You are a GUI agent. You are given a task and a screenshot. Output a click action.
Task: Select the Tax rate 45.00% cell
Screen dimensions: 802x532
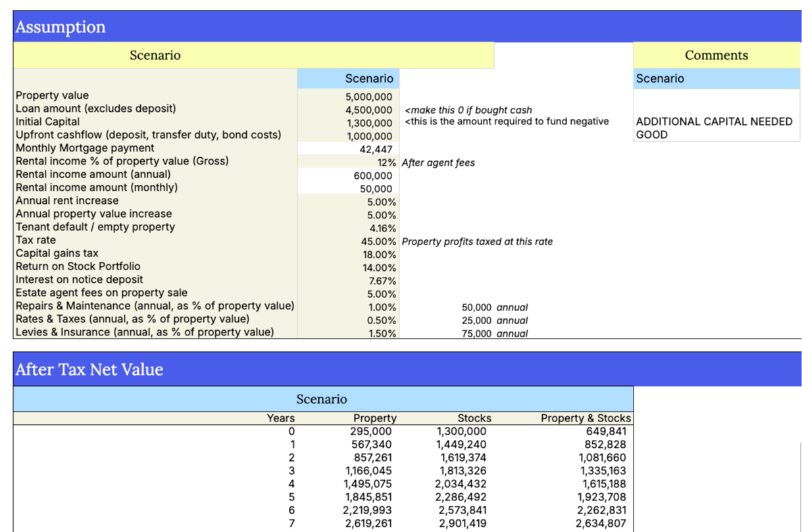(349, 241)
